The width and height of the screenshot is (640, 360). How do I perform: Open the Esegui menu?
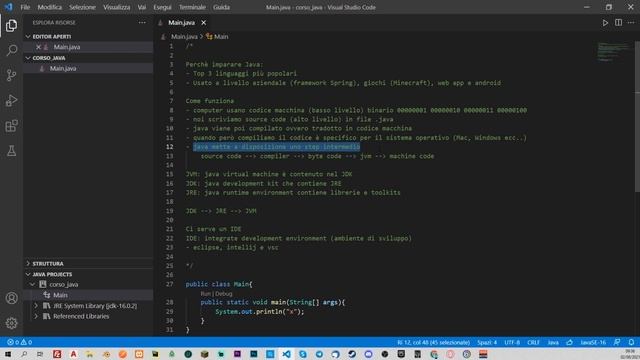tap(162, 7)
